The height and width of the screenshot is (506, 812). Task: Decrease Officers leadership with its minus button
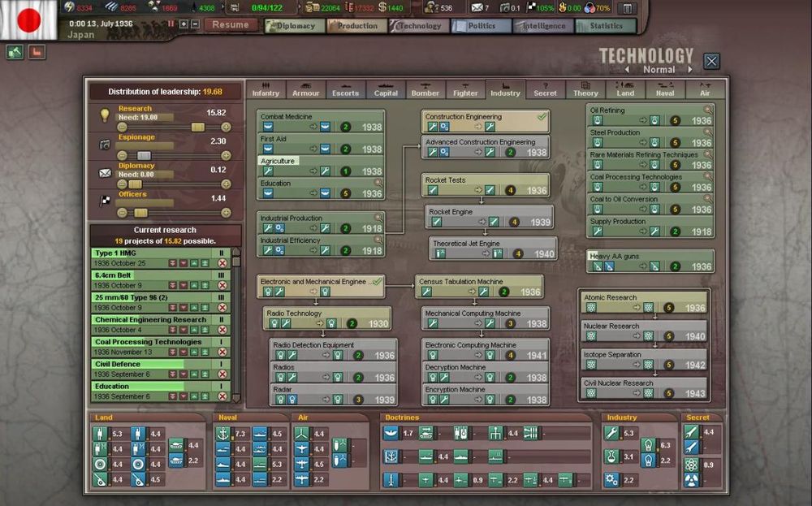(122, 212)
